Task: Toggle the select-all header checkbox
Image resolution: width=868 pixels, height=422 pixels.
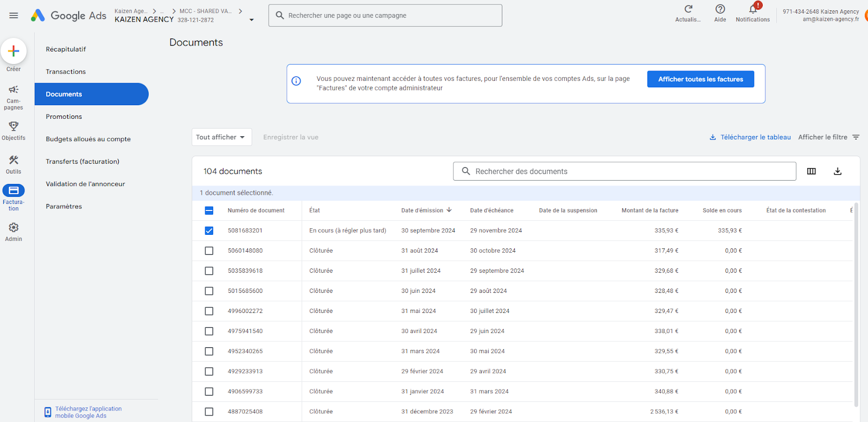Action: [209, 210]
